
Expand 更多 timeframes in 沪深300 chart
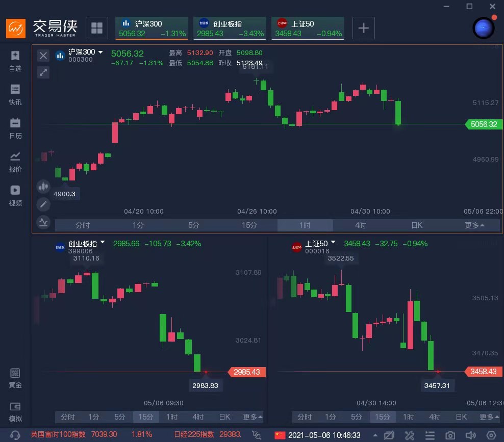(474, 225)
